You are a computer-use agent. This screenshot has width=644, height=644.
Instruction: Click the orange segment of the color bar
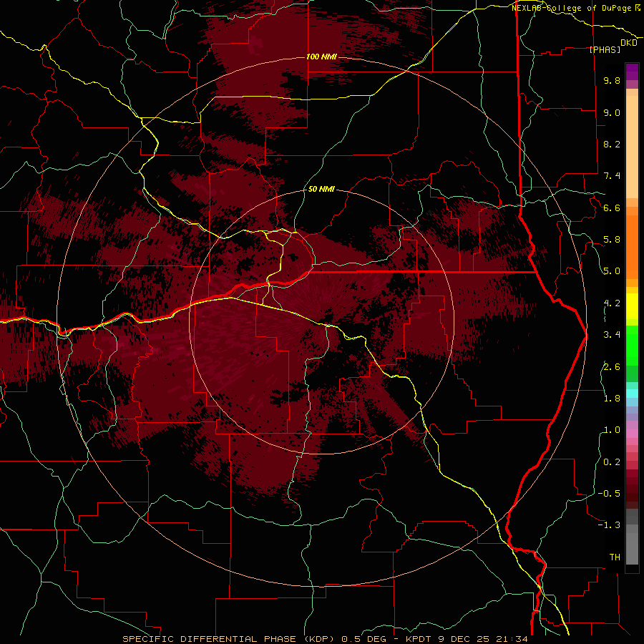pos(632,246)
